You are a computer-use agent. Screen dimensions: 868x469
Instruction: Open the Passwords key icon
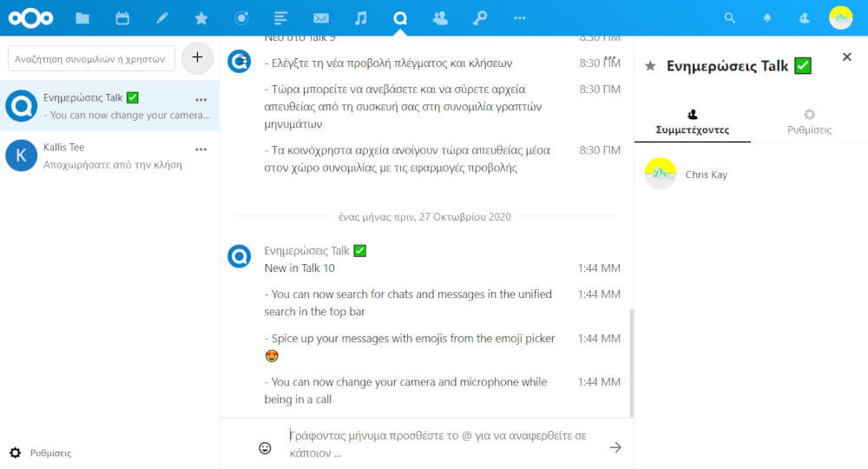[x=480, y=18]
